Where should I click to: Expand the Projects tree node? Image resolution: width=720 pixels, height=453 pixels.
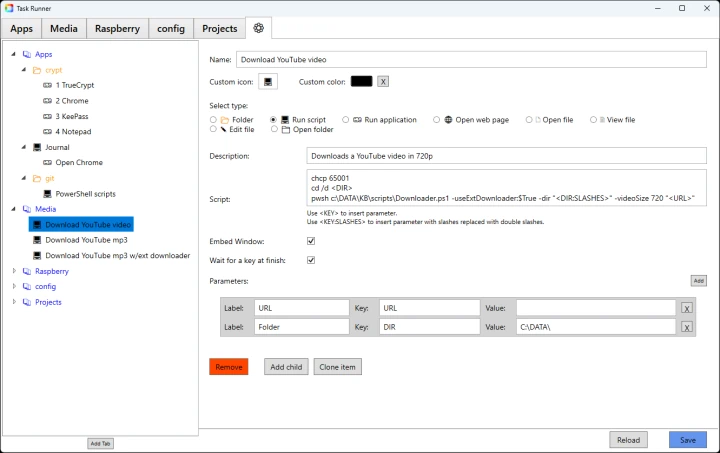pyautogui.click(x=14, y=302)
